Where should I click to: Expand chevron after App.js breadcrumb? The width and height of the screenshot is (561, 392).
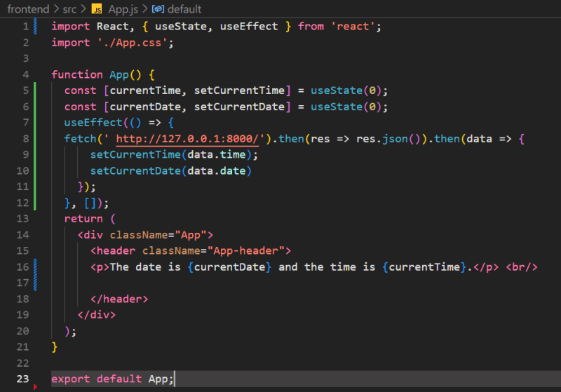tap(145, 9)
